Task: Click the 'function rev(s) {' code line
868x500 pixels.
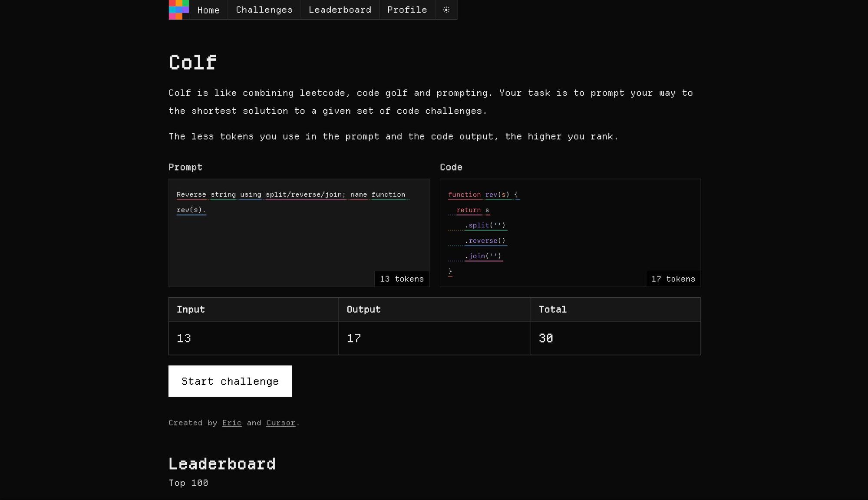Action: click(x=483, y=195)
